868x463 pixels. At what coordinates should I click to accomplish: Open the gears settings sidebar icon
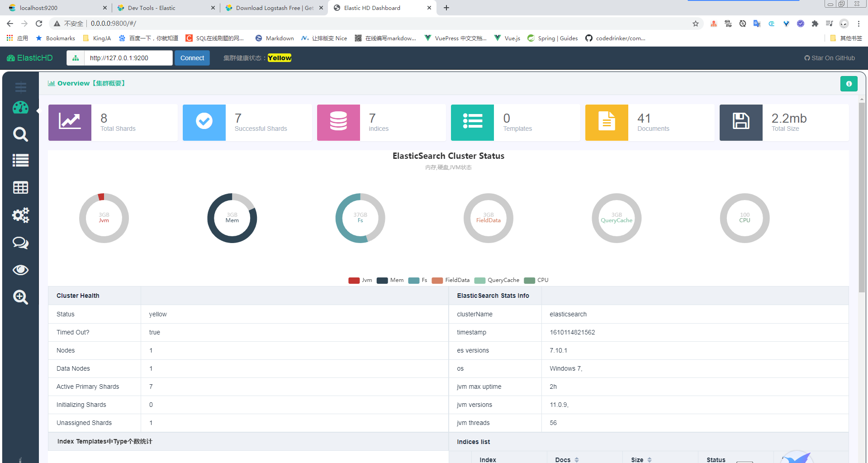point(20,215)
